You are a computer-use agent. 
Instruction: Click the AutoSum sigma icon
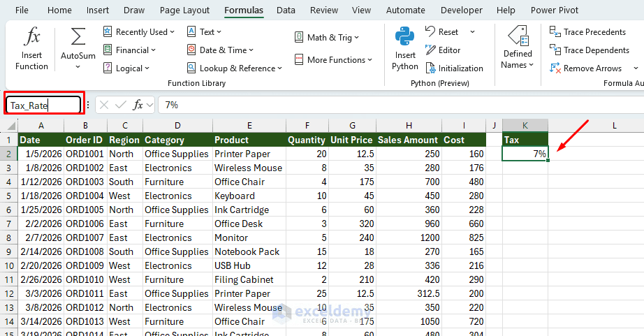(78, 36)
